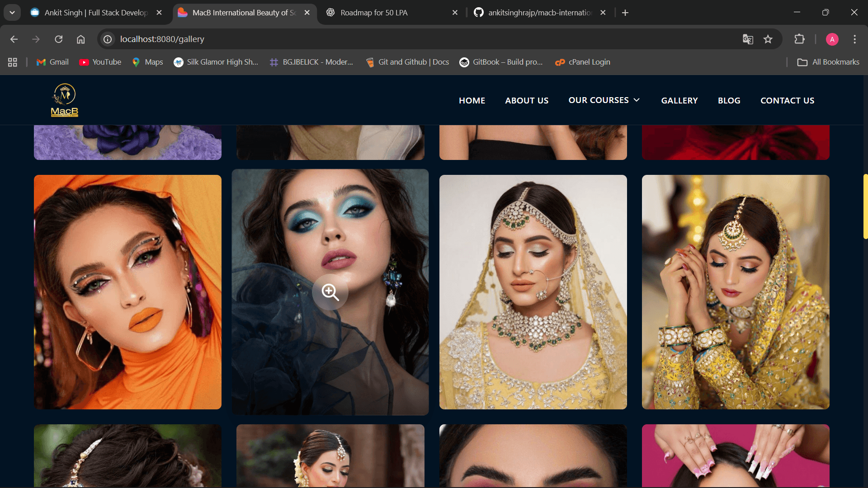Click the page vertical scrollbar thumb
The height and width of the screenshot is (488, 868).
(865, 206)
